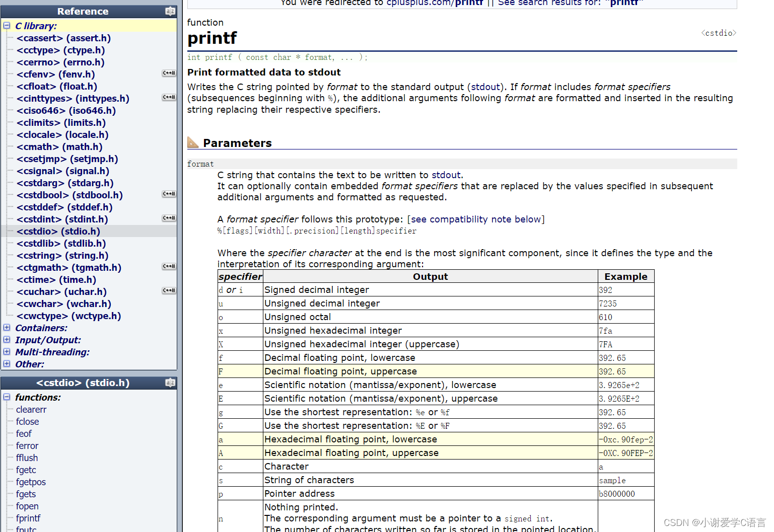Expand the Multi-threading tree section
Image resolution: width=774 pixels, height=532 pixels.
7,351
